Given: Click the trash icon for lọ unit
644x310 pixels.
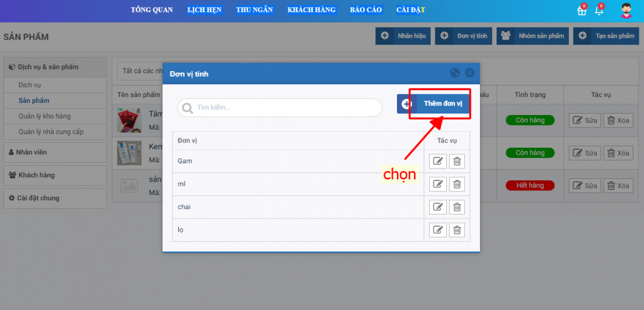Looking at the screenshot, I should coord(457,230).
